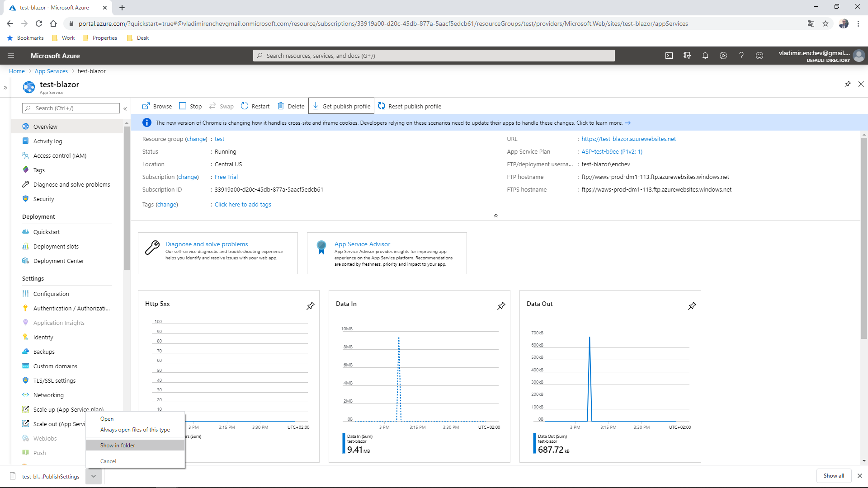Expand the left portal sidebar chevron
Screen dimensions: 868x488
click(x=5, y=88)
